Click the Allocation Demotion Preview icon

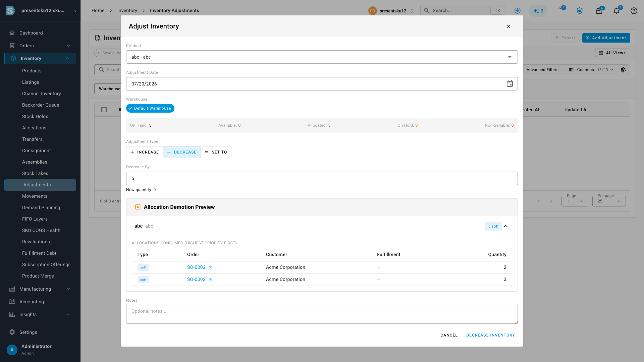click(x=138, y=207)
